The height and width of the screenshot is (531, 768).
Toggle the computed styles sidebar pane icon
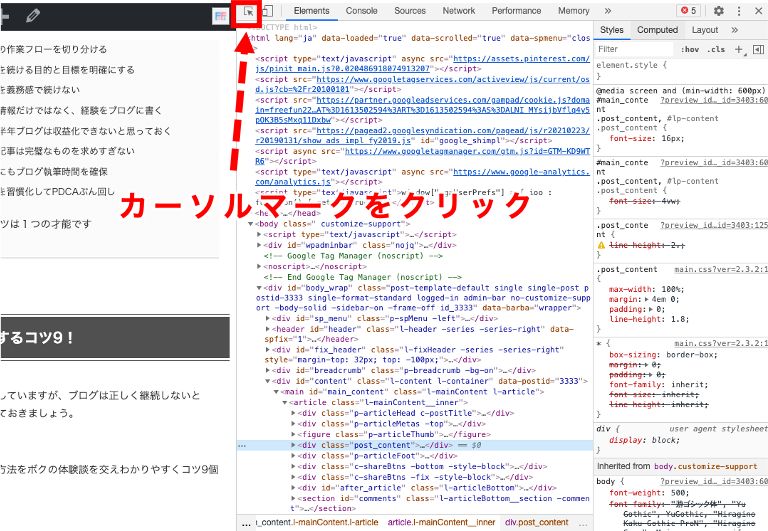(758, 49)
